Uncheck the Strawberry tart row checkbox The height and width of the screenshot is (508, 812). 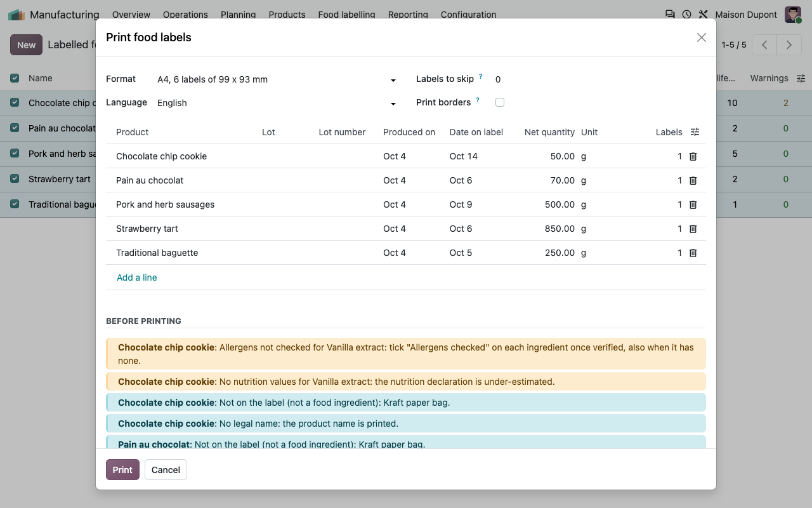click(x=15, y=179)
